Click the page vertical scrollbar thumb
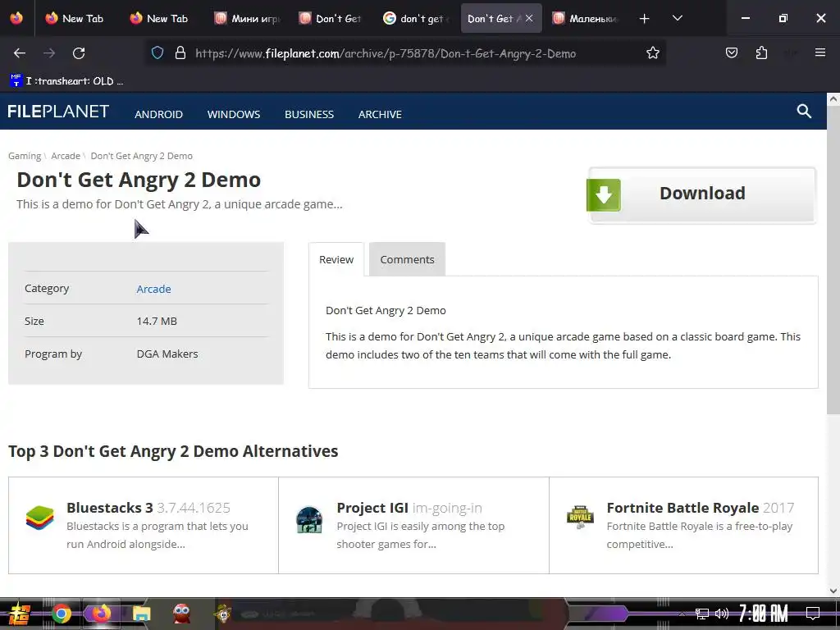Viewport: 840px width, 630px height. click(833, 260)
